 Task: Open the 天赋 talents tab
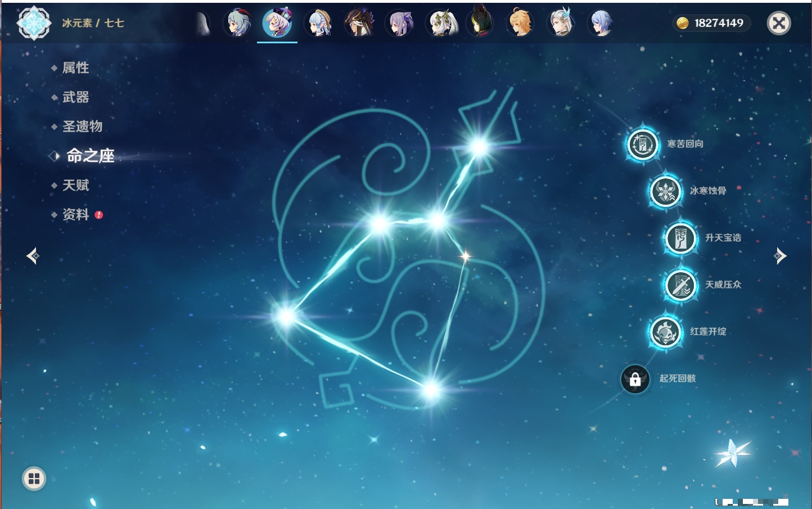point(75,185)
